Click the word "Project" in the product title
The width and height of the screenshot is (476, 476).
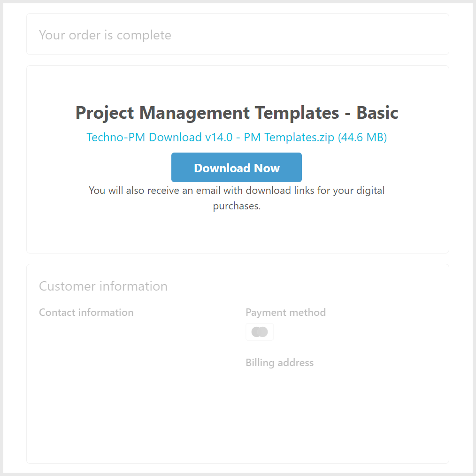[x=105, y=113]
